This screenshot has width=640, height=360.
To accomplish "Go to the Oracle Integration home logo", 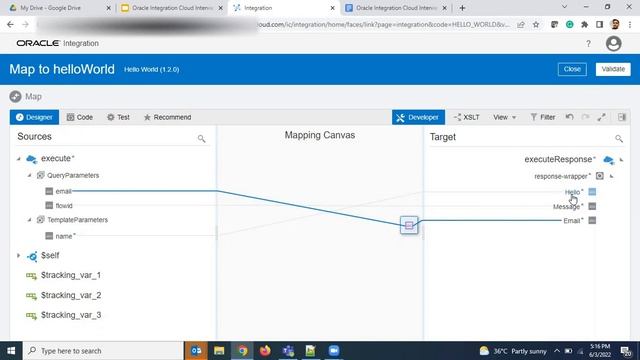I will pyautogui.click(x=58, y=43).
